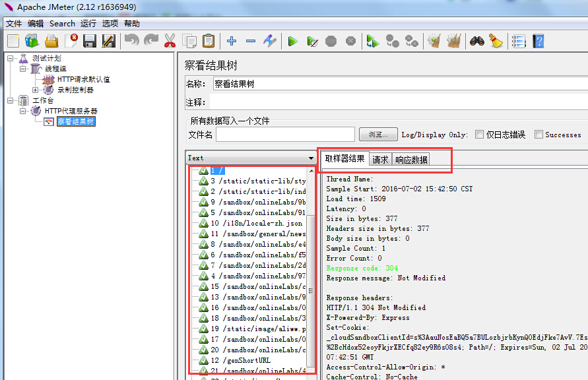
Task: Click the Save test plan disk icon
Action: coord(90,41)
